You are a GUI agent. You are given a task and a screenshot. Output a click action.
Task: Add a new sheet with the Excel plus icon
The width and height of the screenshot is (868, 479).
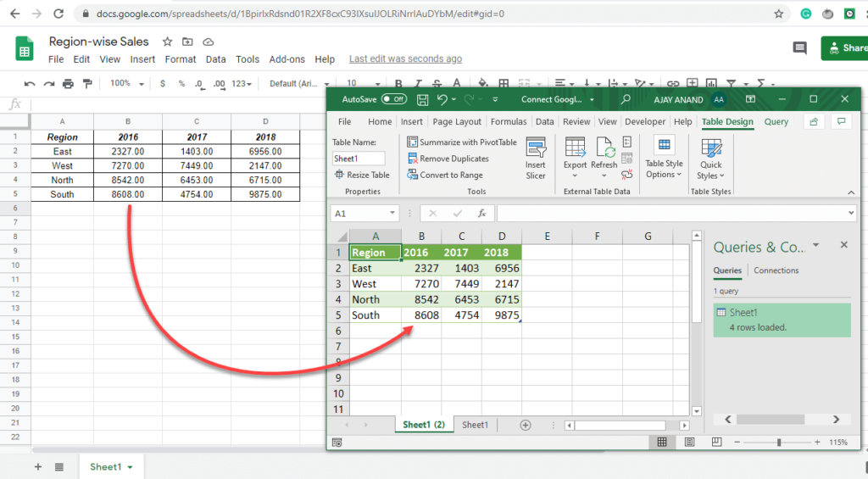526,425
